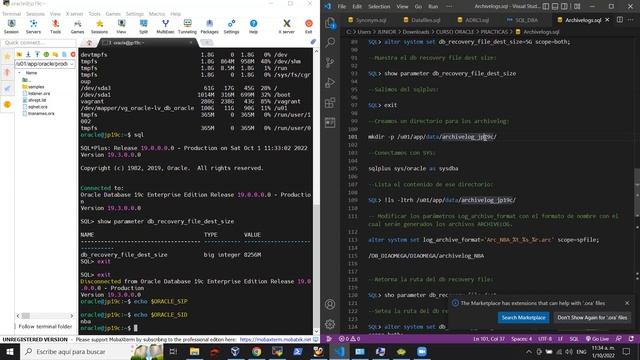640x360 pixels.
Task: Open editor More Actions ellipsis in VS Code
Action: 631,20
